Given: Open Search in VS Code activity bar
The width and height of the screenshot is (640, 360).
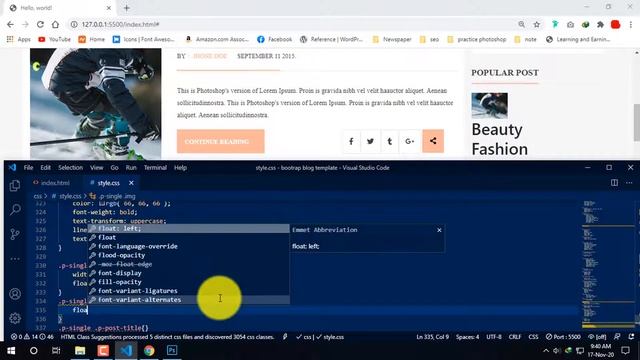Looking at the screenshot, I should 15,209.
